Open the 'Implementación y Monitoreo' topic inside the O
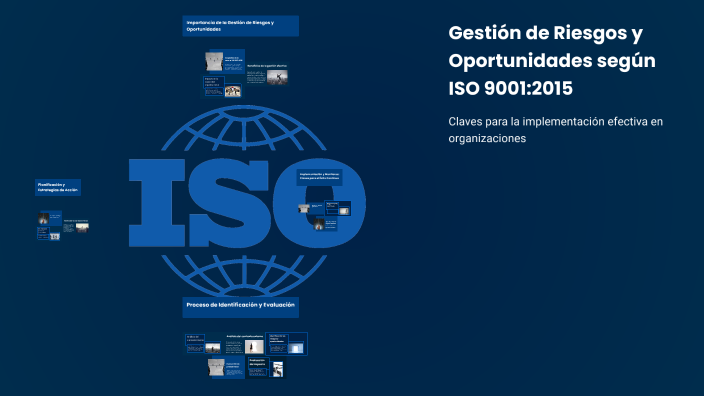Image resolution: width=704 pixels, height=396 pixels. pyautogui.click(x=319, y=177)
